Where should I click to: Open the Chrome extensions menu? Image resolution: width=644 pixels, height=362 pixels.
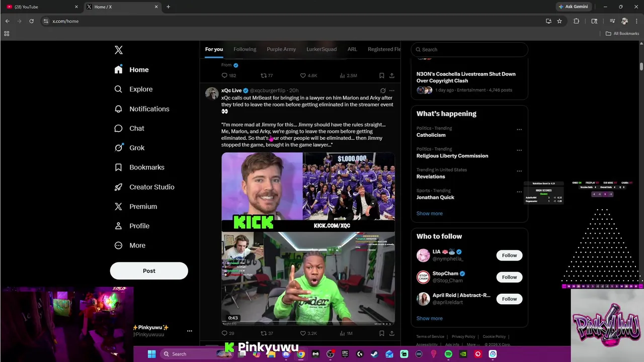[x=577, y=21]
